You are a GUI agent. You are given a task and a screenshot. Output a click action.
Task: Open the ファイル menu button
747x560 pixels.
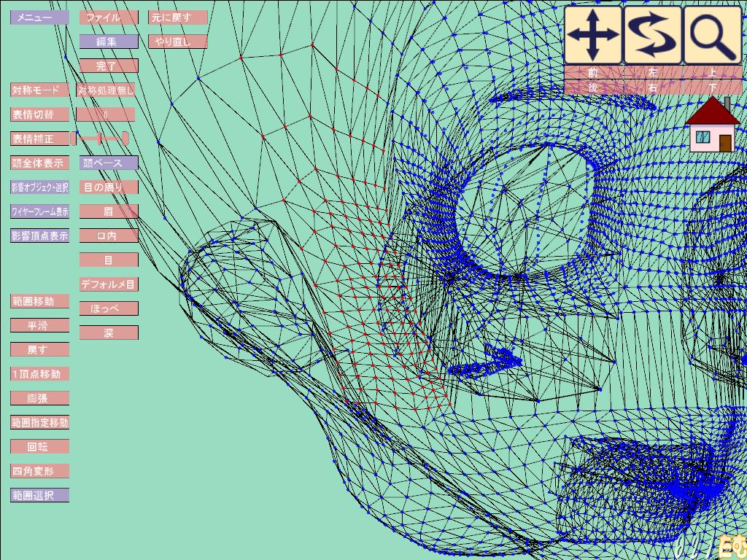109,17
